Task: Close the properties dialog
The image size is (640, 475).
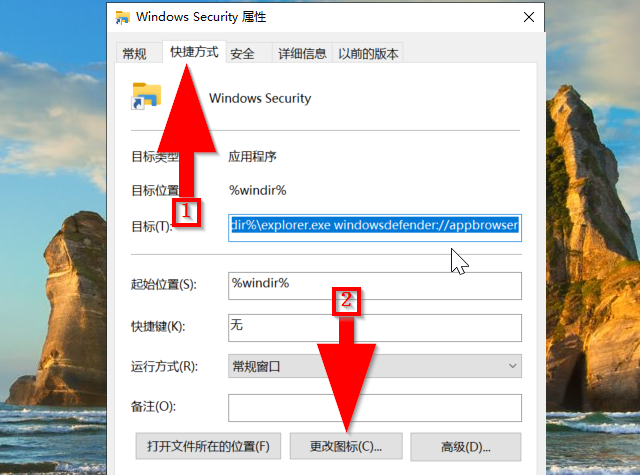Action: pyautogui.click(x=529, y=17)
